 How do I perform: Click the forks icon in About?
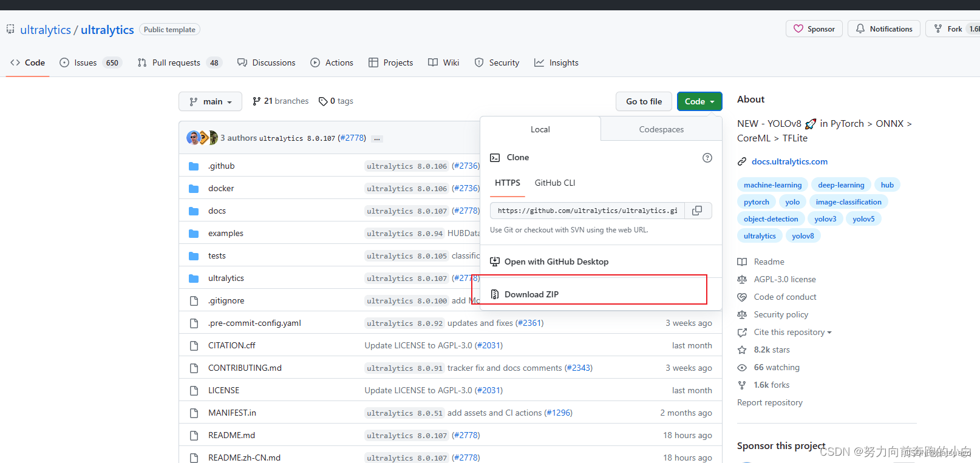[x=742, y=385]
